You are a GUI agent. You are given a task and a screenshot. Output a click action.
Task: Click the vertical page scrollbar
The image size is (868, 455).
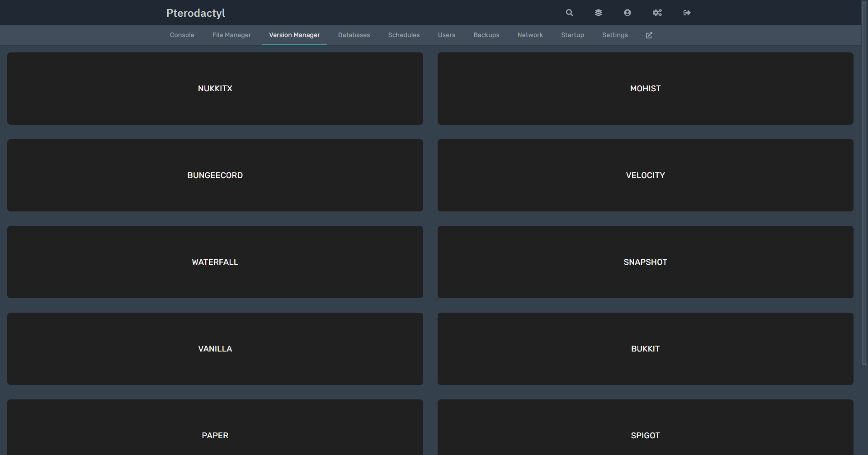tap(864, 183)
